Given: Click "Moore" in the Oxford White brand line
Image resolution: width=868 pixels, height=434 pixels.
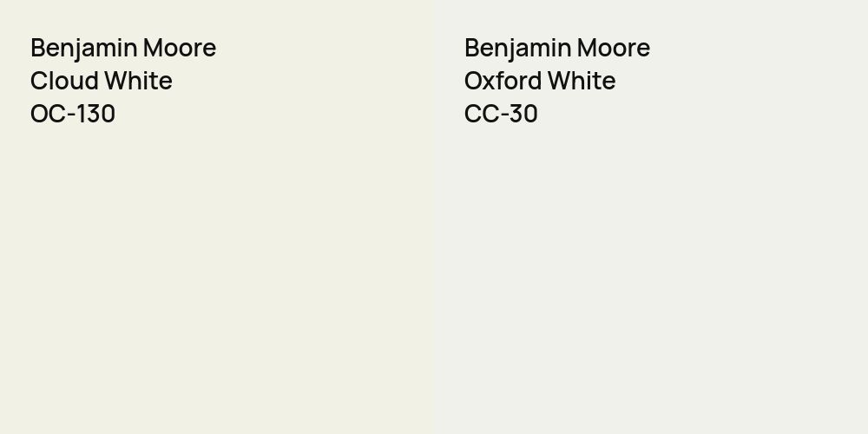Looking at the screenshot, I should point(615,48).
